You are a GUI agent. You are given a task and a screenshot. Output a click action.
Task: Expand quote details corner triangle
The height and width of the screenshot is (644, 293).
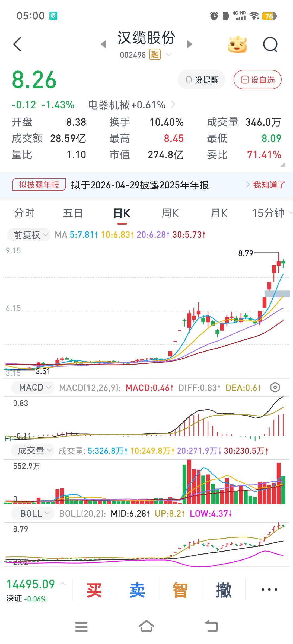282,165
